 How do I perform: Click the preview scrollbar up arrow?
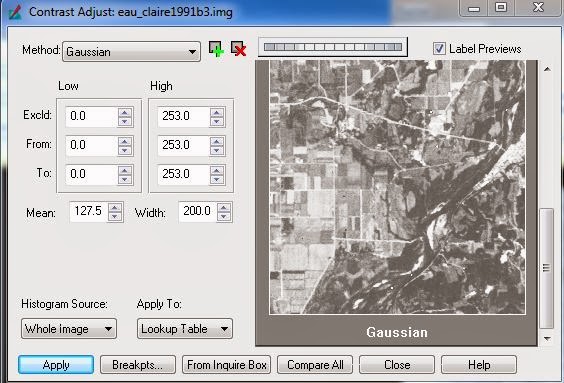[547, 69]
